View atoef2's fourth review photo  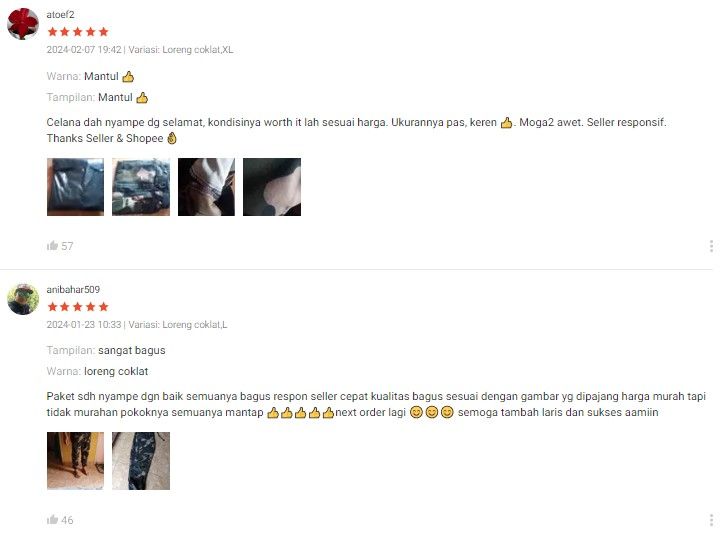click(x=272, y=187)
